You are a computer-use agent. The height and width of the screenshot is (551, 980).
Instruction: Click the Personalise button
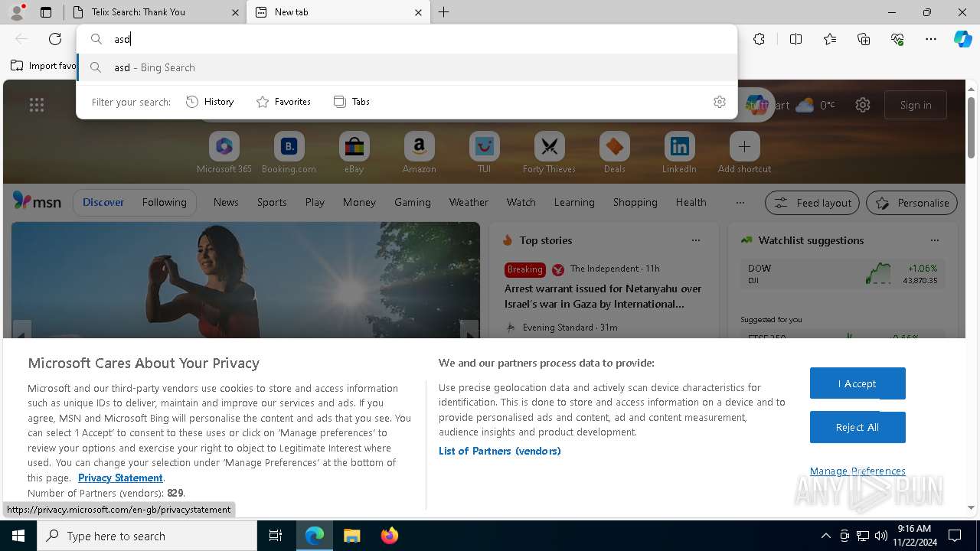tap(912, 203)
